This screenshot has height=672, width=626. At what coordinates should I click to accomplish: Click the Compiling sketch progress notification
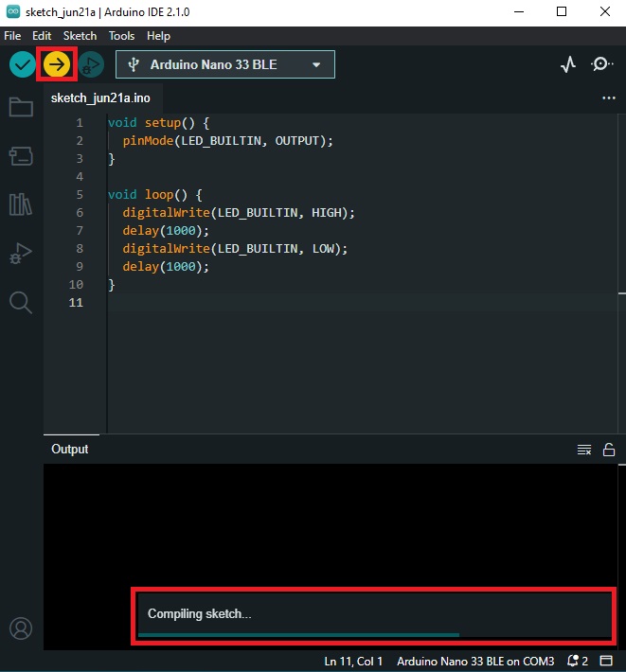373,616
